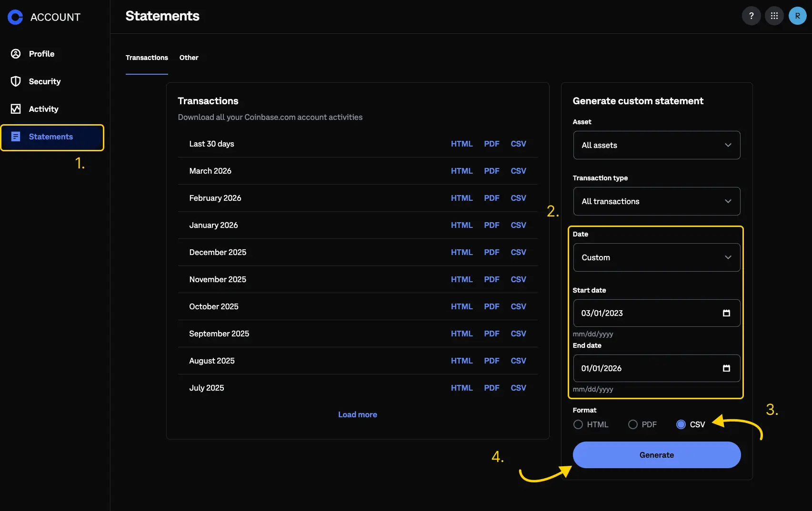
Task: Download October 2025 statement as PDF
Action: click(x=491, y=306)
